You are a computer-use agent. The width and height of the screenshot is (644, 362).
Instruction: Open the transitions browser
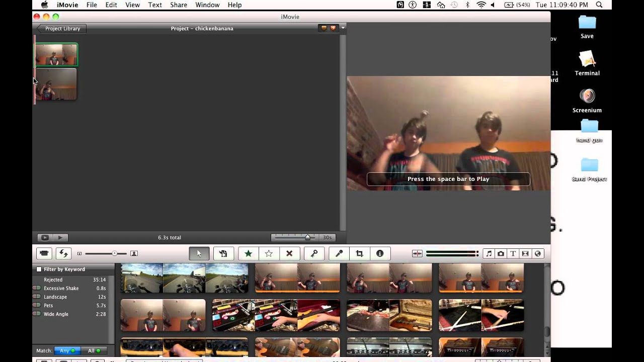525,253
